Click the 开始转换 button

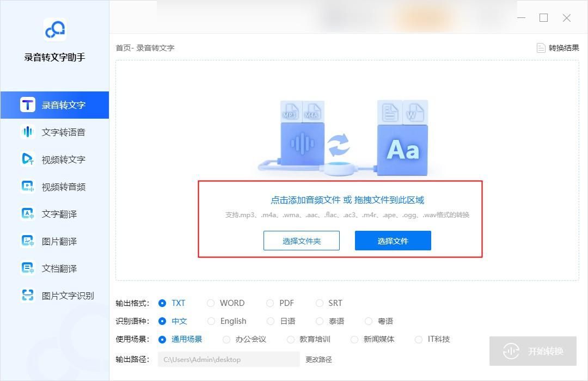click(533, 351)
